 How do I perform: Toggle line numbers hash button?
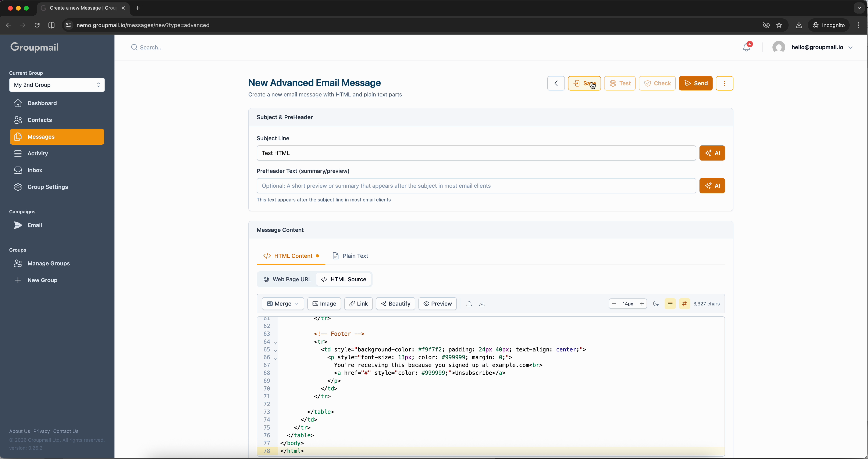[684, 303]
